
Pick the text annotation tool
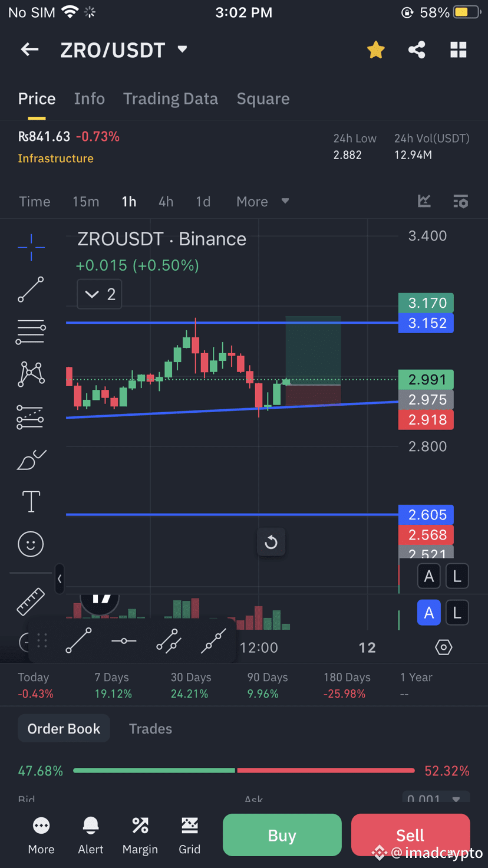pyautogui.click(x=31, y=502)
